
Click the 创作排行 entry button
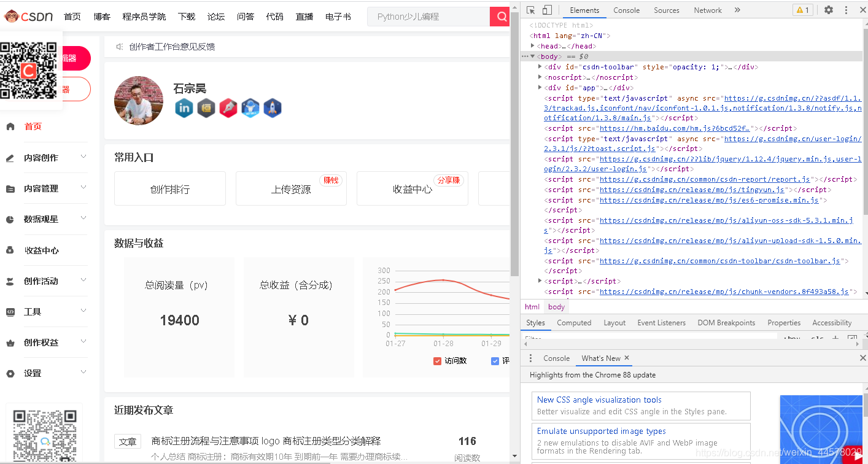pyautogui.click(x=170, y=188)
